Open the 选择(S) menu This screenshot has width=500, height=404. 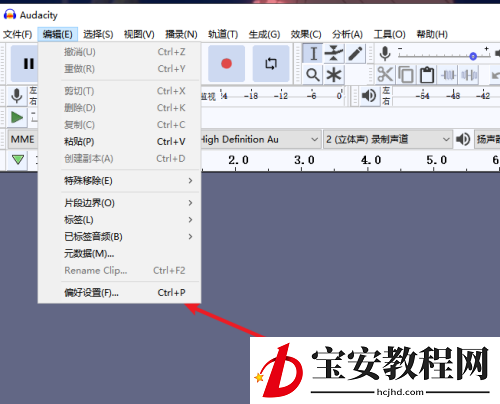click(x=98, y=34)
